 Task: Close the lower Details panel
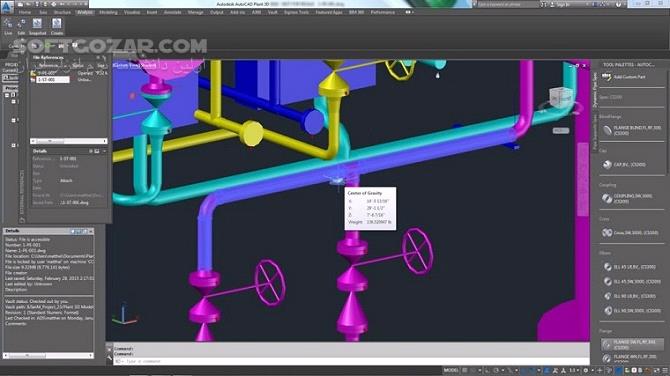(x=91, y=231)
